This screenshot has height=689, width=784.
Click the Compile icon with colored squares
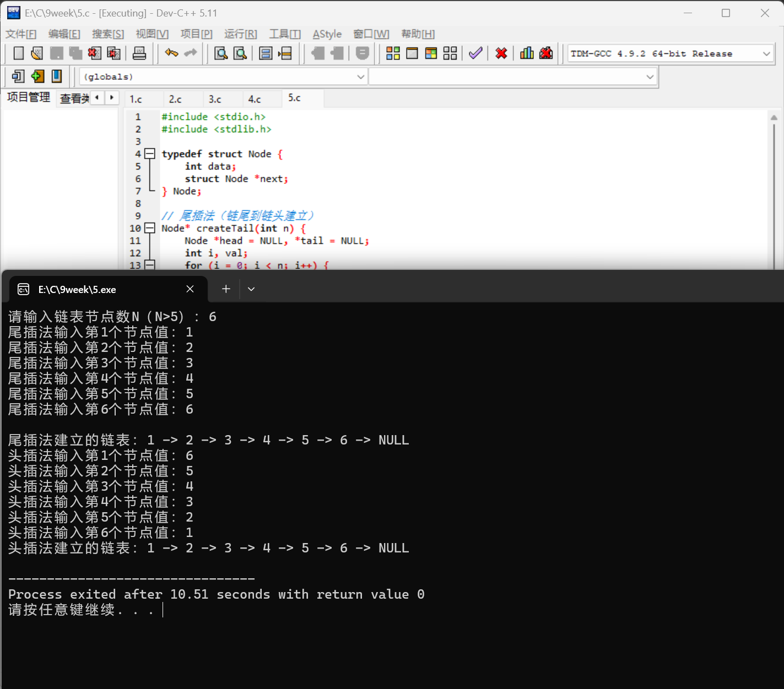point(393,53)
